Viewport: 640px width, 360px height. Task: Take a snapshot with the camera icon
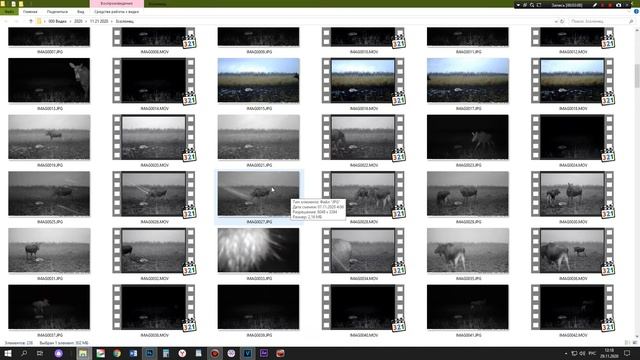(x=618, y=5)
